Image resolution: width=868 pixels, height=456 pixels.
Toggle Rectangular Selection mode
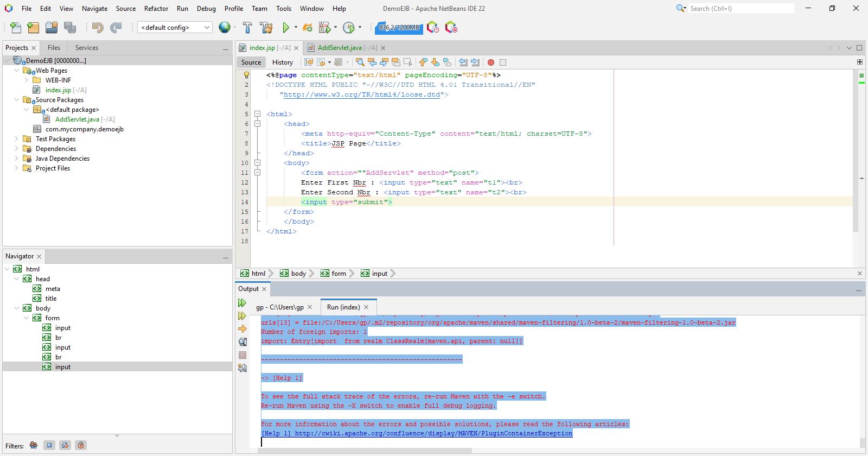[x=408, y=62]
